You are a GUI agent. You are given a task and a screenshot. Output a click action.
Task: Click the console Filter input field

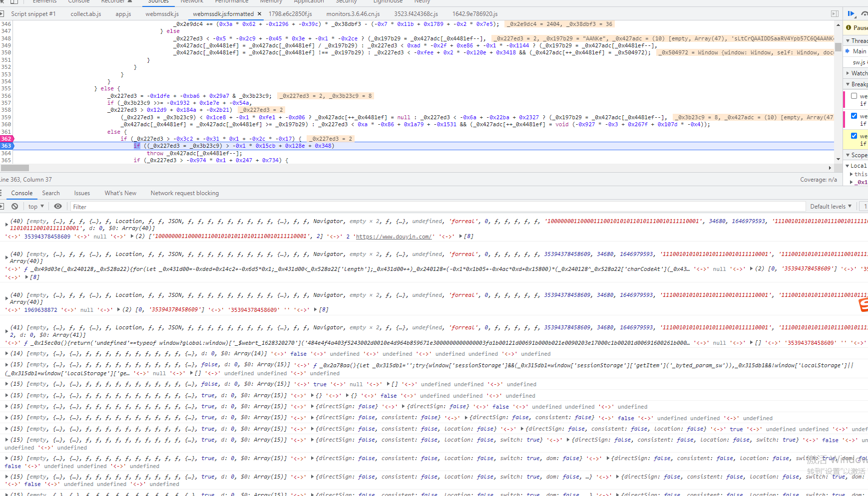click(437, 207)
